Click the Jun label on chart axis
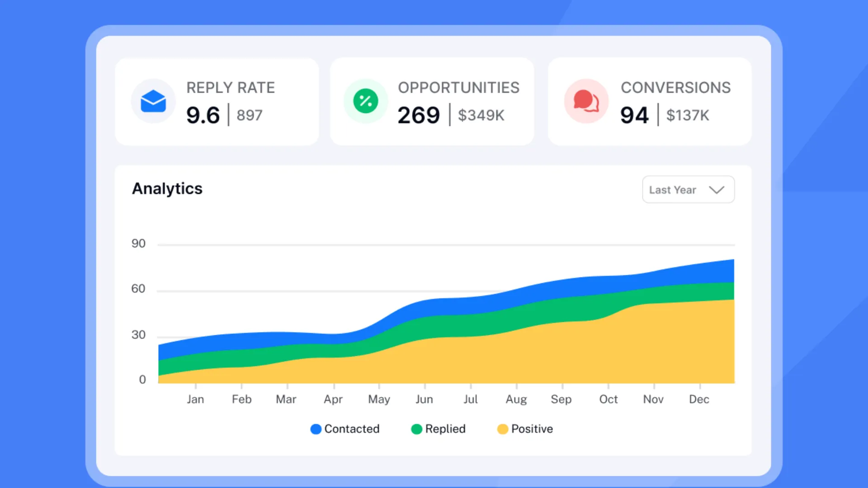Screen dimensions: 868x488 [424, 399]
